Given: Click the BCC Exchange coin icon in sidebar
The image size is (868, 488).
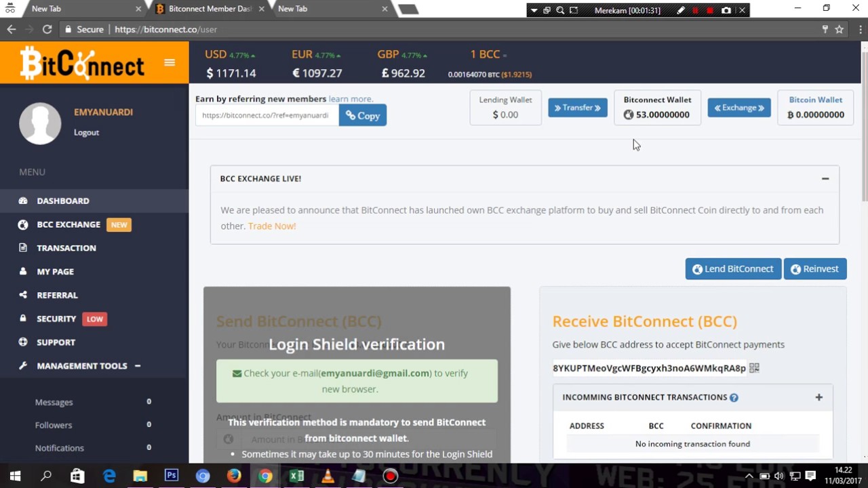Looking at the screenshot, I should point(23,224).
